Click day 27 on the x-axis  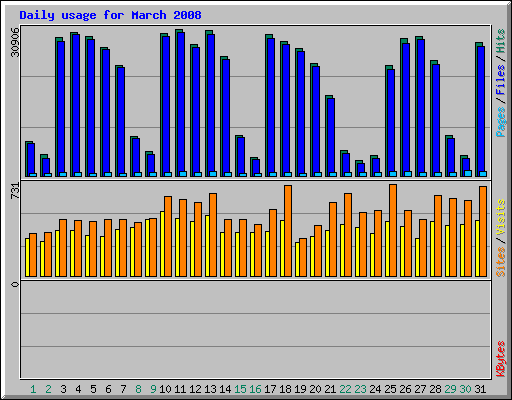pyautogui.click(x=420, y=389)
